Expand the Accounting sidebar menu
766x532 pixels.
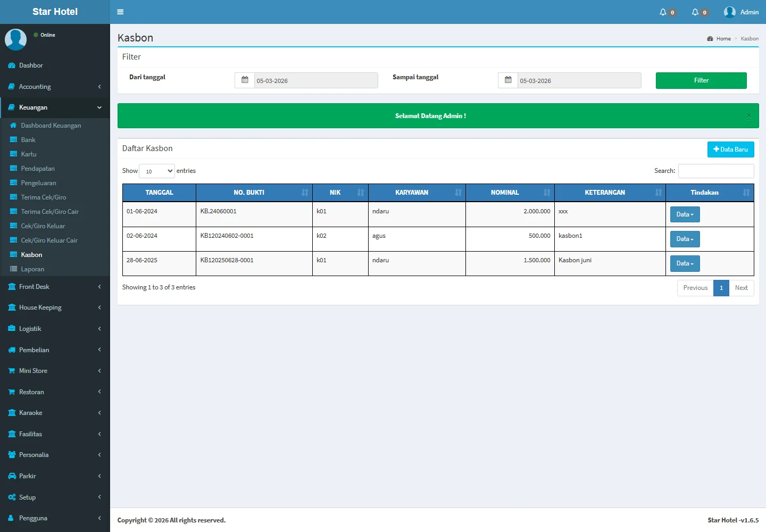point(55,87)
